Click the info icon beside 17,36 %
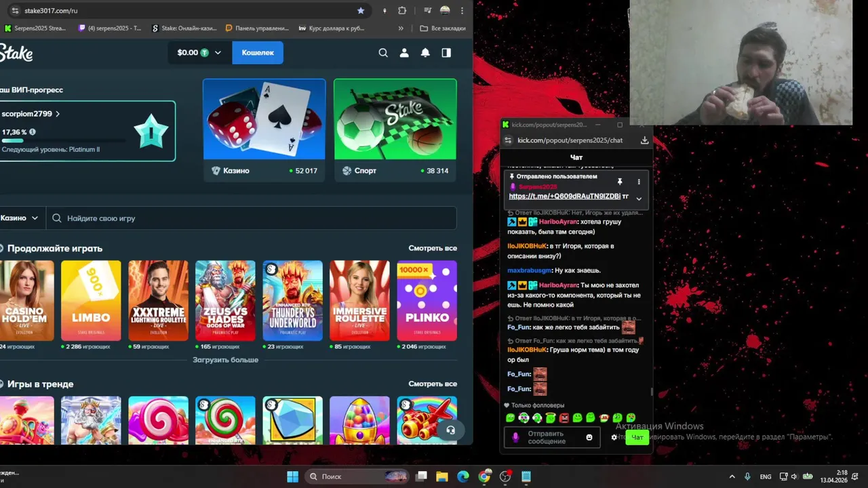The width and height of the screenshot is (868, 488). (33, 132)
